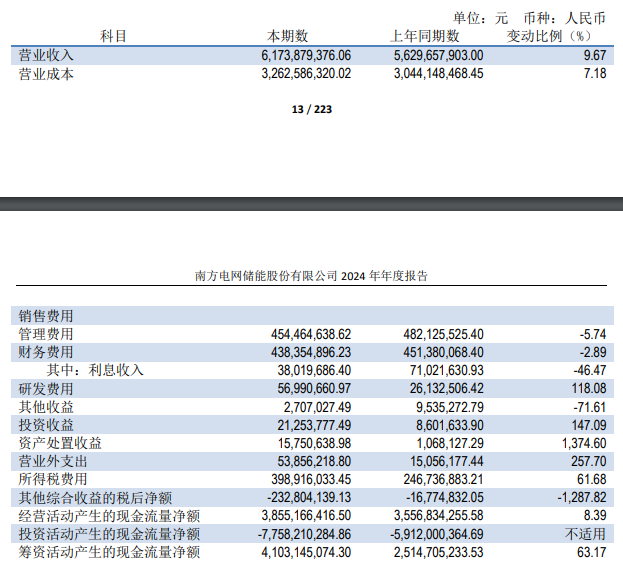Click the 1,374.60 percentage cell
Image resolution: width=623 pixels, height=562 pixels.
(584, 444)
